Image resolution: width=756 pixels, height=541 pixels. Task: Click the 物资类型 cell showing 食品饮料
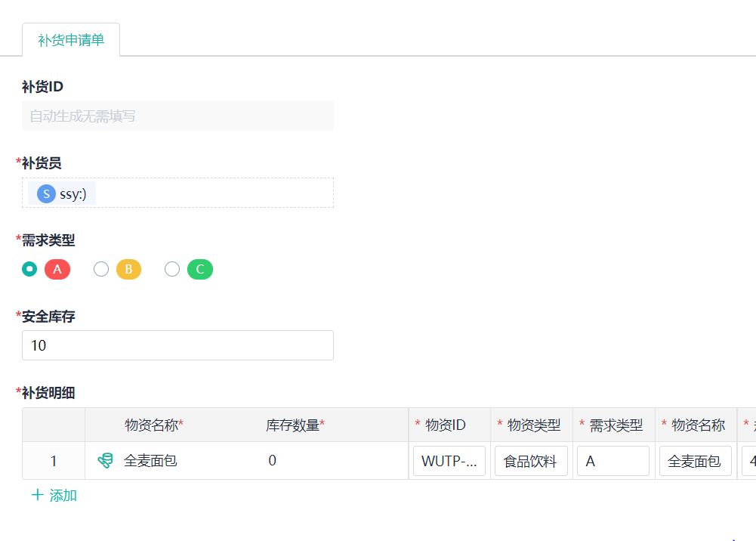click(531, 461)
